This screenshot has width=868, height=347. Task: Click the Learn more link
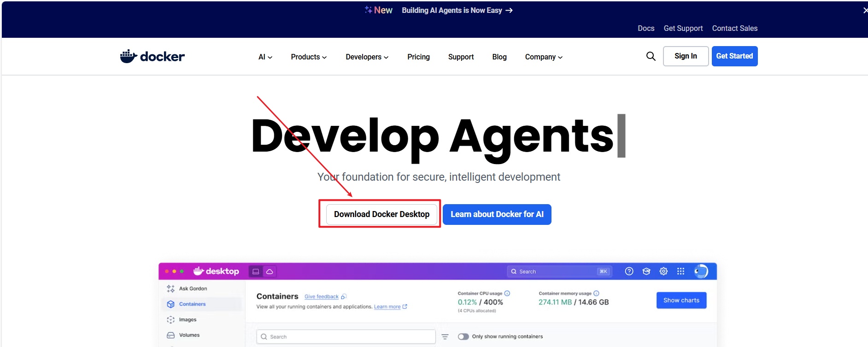[x=387, y=307]
